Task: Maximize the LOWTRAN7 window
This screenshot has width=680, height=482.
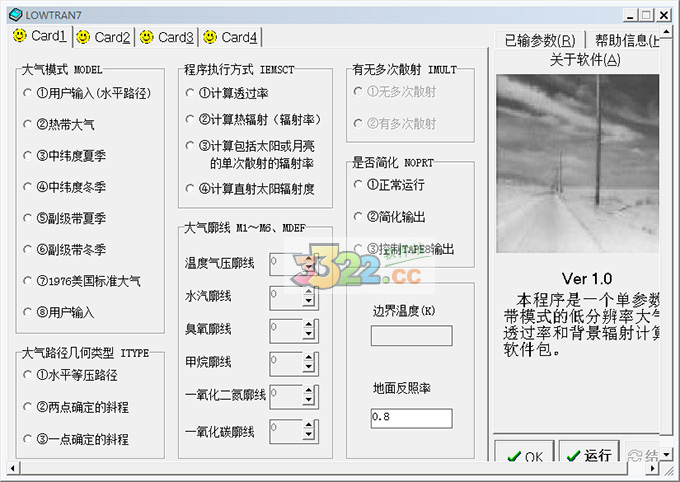Action: tap(646, 15)
